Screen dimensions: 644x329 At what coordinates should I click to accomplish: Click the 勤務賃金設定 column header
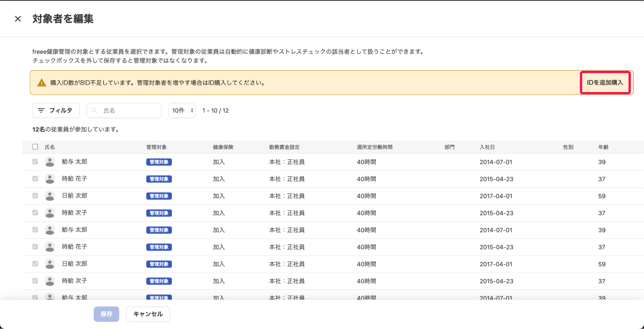click(284, 147)
